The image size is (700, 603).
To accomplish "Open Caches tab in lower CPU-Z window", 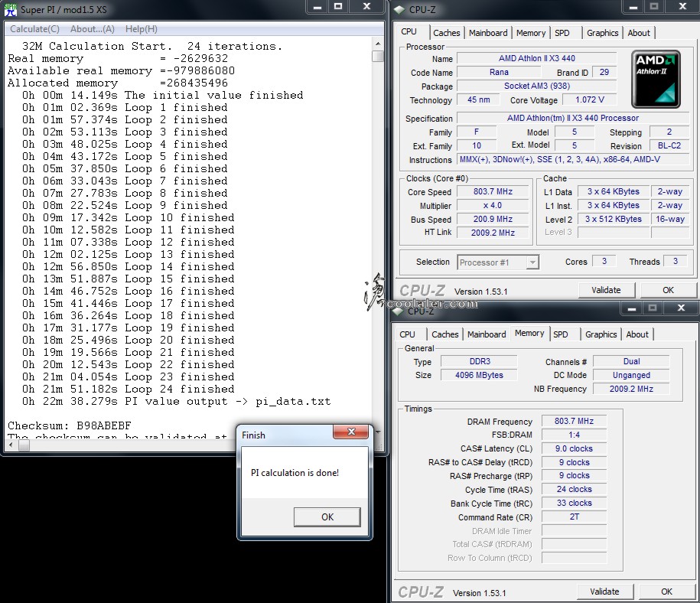I will (445, 334).
